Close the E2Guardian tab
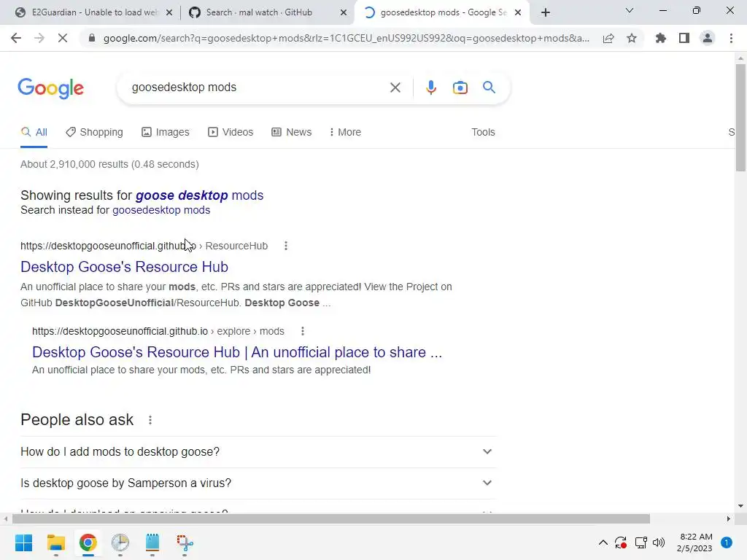 click(x=169, y=13)
